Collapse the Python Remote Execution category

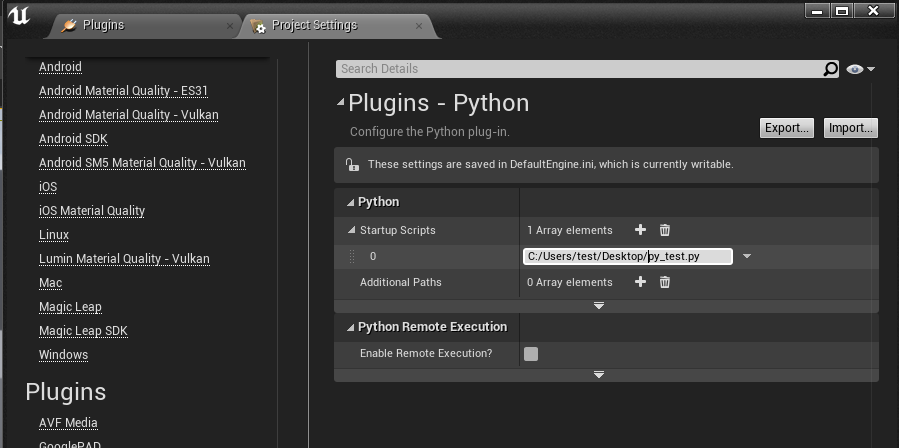pos(350,328)
